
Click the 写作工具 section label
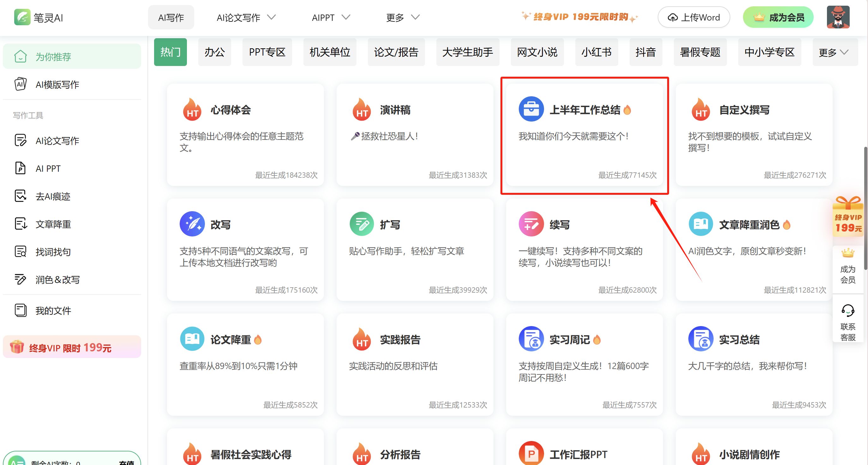pos(28,115)
